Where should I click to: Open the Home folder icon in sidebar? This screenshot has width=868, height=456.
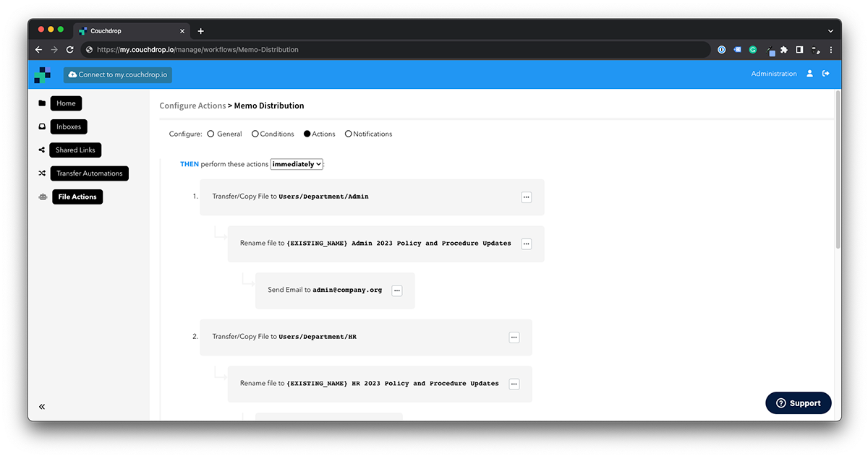(x=43, y=103)
